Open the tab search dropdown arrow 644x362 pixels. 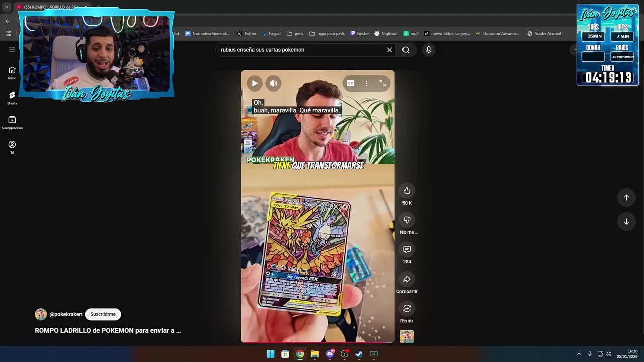pos(7,7)
